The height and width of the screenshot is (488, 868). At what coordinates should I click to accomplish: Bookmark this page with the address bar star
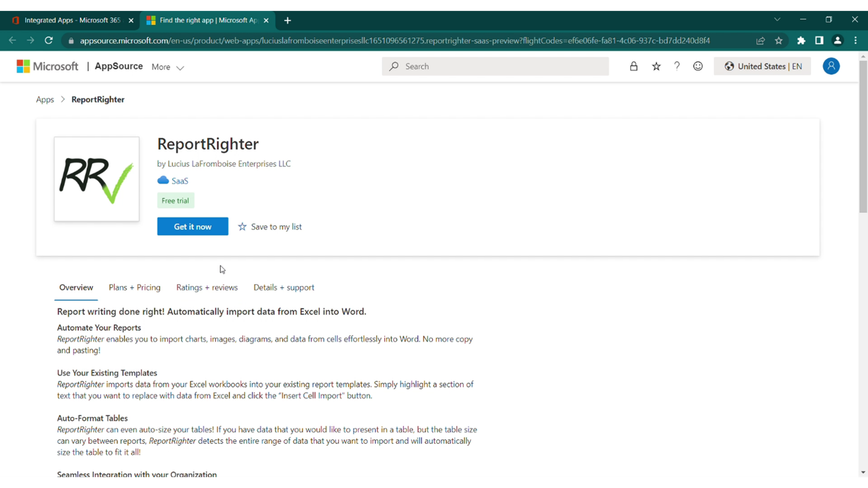point(779,41)
